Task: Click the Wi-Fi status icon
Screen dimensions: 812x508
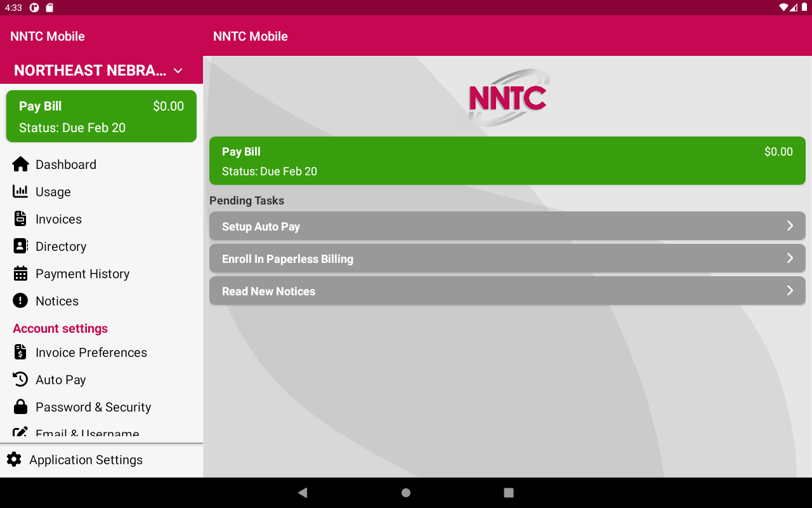Action: [x=784, y=8]
